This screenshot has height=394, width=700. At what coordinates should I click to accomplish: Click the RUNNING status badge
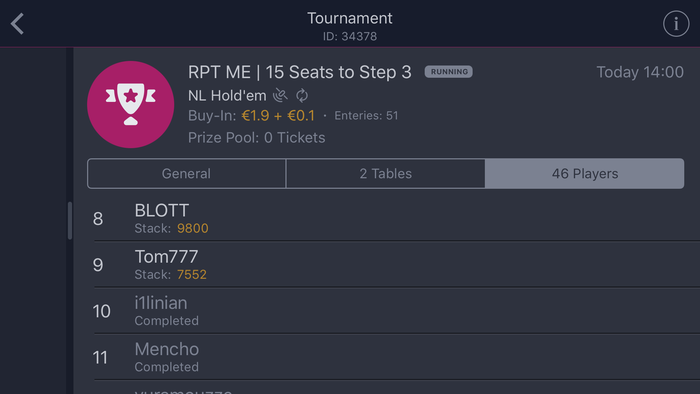pos(449,72)
